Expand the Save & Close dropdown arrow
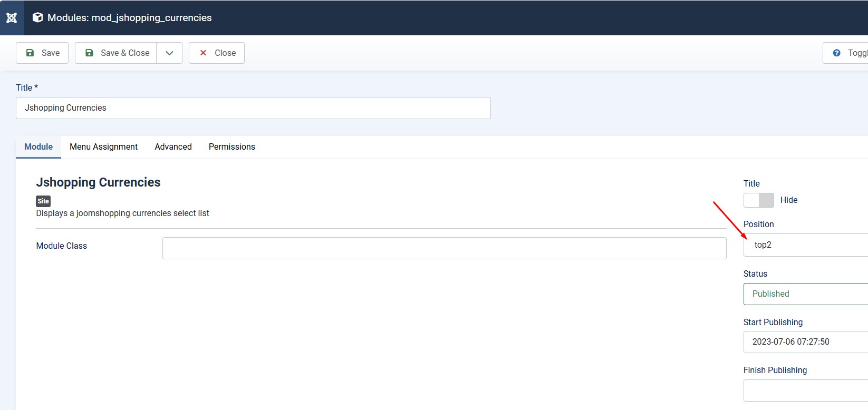The width and height of the screenshot is (868, 410). (169, 53)
